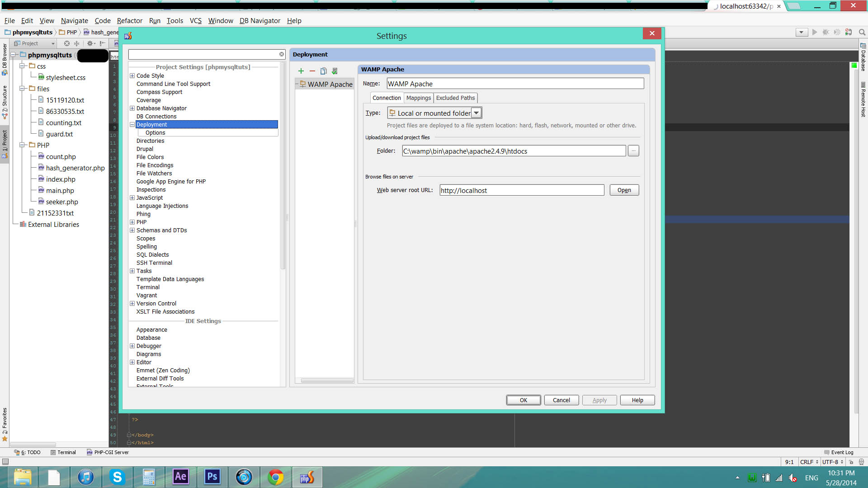The image size is (868, 488).
Task: Click the Web server root URL field
Action: (x=522, y=190)
